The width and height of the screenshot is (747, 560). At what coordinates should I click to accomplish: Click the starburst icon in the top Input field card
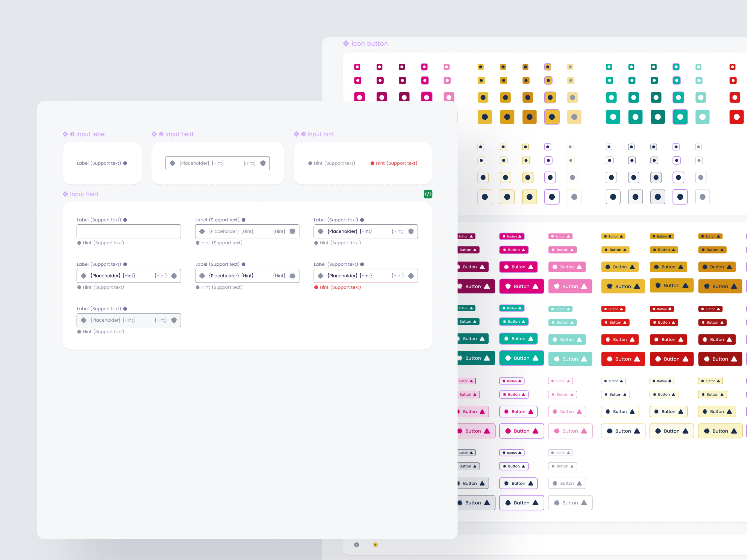(x=263, y=163)
